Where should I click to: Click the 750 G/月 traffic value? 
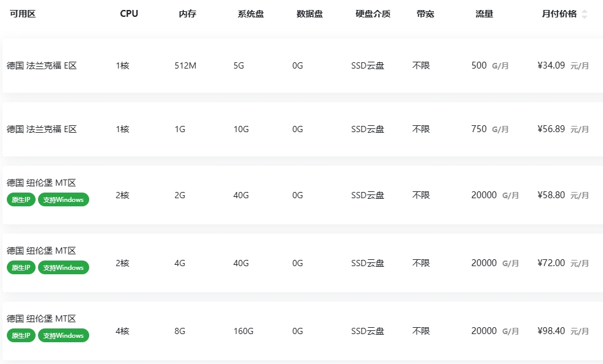(x=490, y=129)
